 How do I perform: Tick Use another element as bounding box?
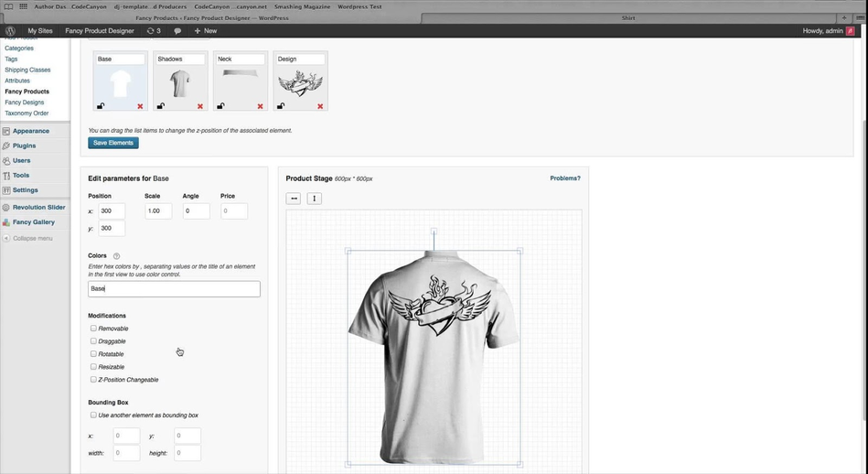[93, 415]
